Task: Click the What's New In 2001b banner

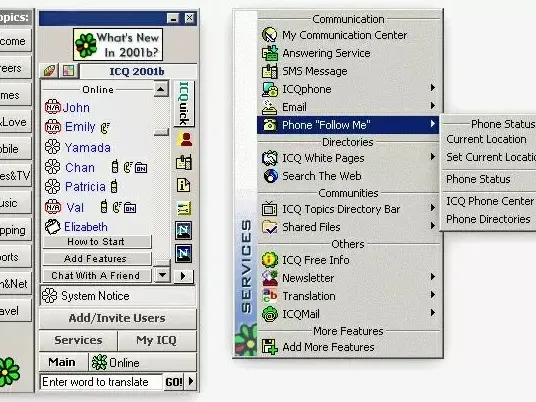Action: point(118,44)
